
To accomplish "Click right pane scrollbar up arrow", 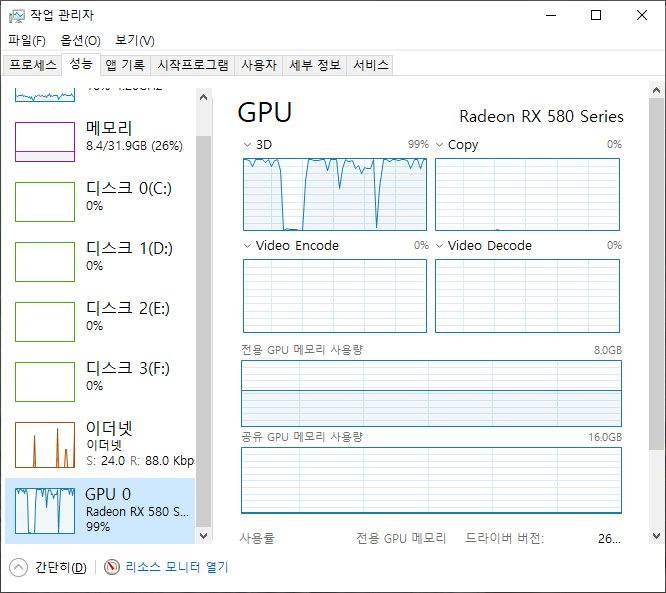I will (x=656, y=90).
